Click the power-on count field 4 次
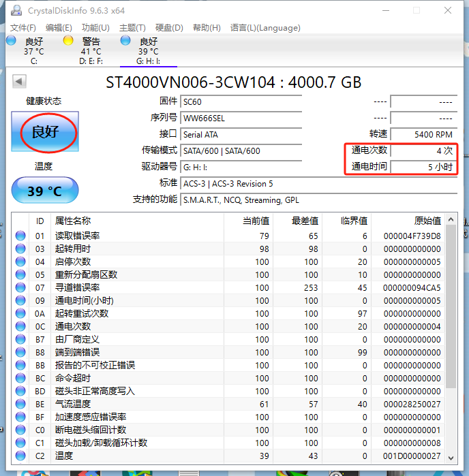Viewport: 469px width, 476px height. [424, 151]
